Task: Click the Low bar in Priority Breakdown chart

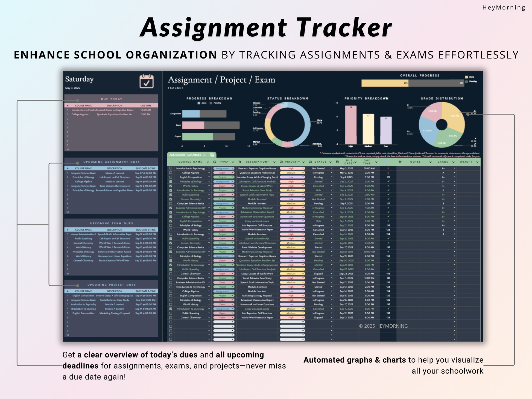Action: (386, 130)
